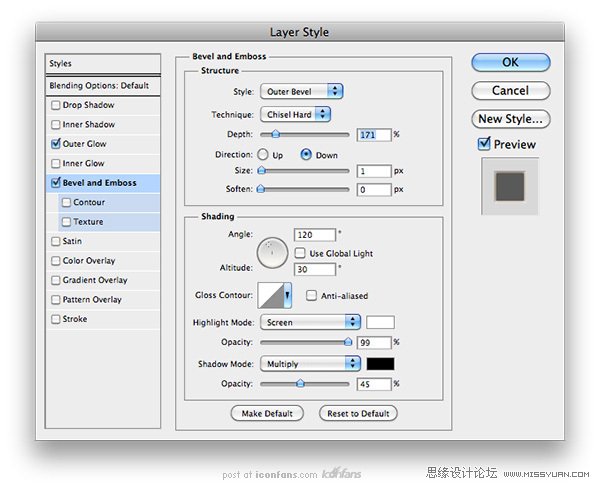This screenshot has width=600, height=489.
Task: Tick the Stroke checkbox
Action: (x=55, y=319)
